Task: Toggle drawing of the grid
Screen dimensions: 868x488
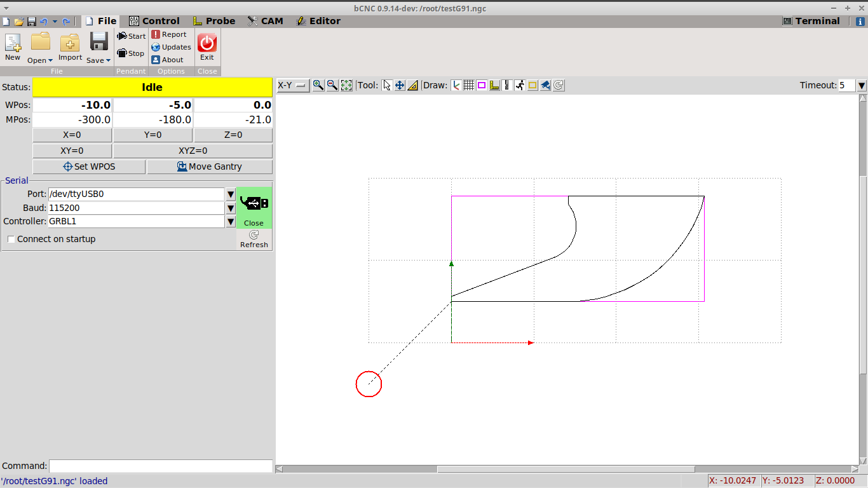Action: 469,85
